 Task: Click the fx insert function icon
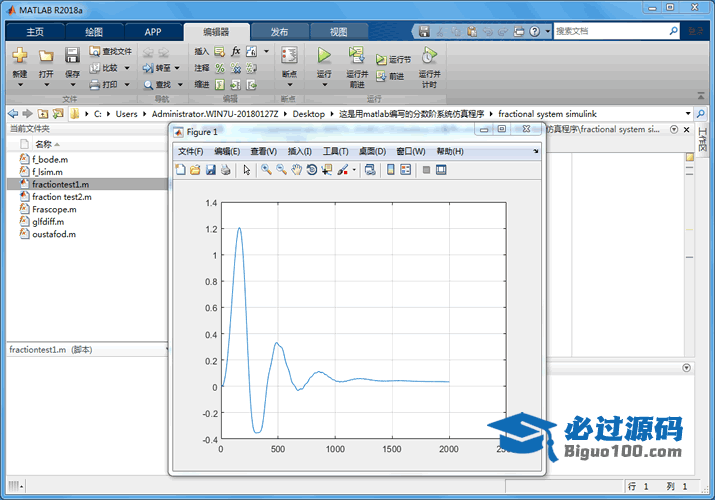click(236, 51)
